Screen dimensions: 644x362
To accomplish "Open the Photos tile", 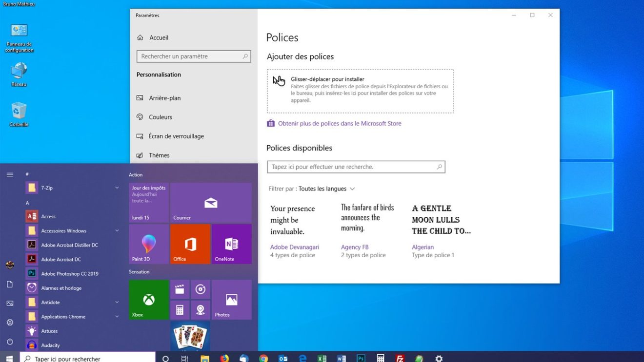I will click(232, 300).
